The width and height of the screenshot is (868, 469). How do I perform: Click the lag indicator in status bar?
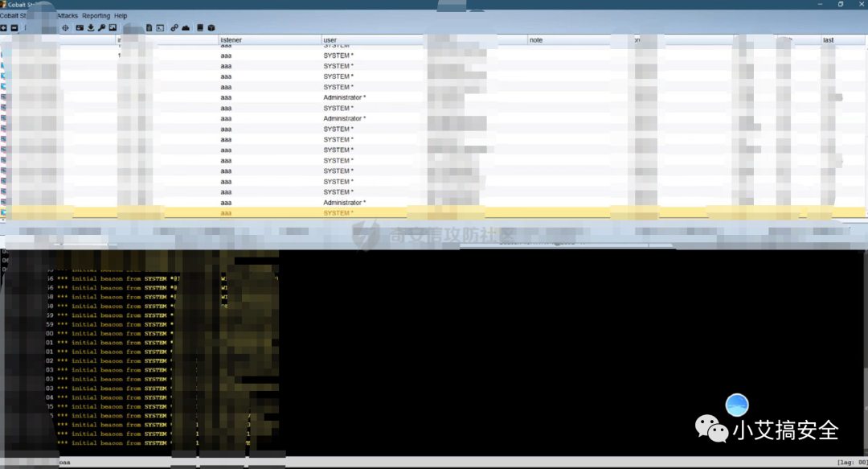click(852, 463)
